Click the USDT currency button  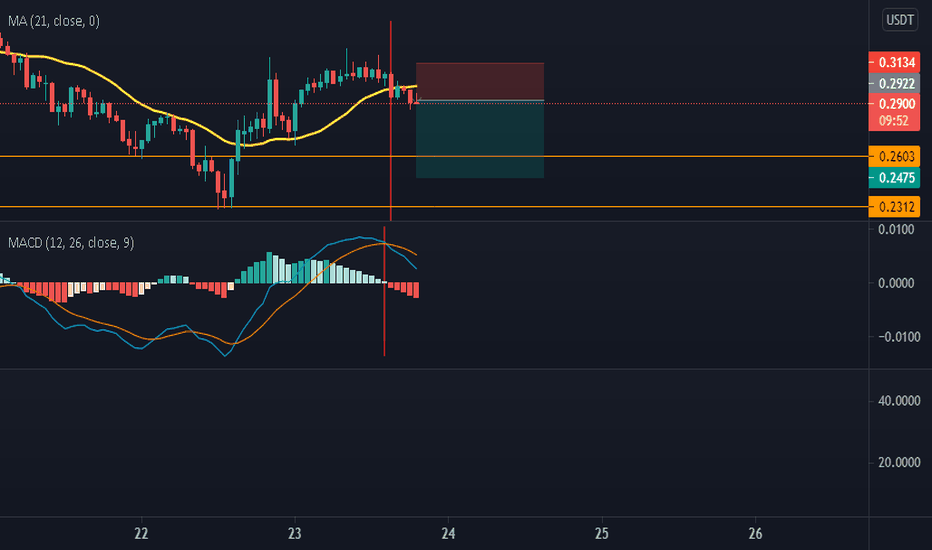click(x=900, y=20)
